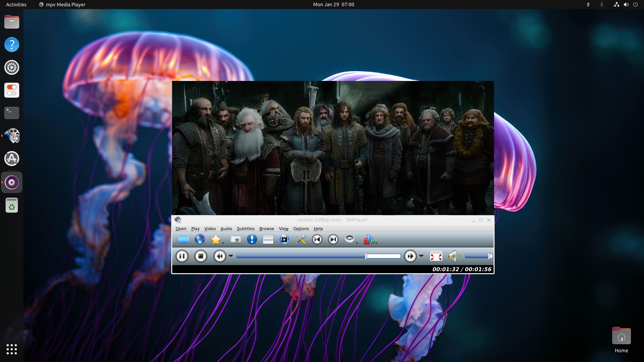Screen dimensions: 644x362
Task: Show Applications grid at the dock bottom
Action: click(x=12, y=349)
